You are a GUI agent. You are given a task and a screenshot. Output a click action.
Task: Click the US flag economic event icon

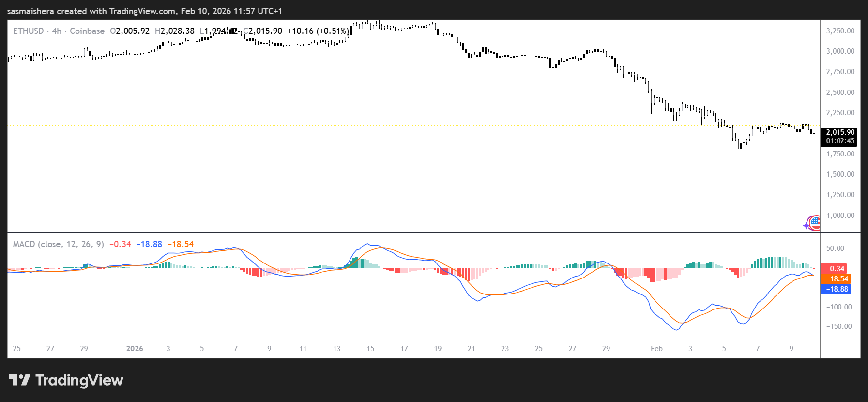coord(815,222)
